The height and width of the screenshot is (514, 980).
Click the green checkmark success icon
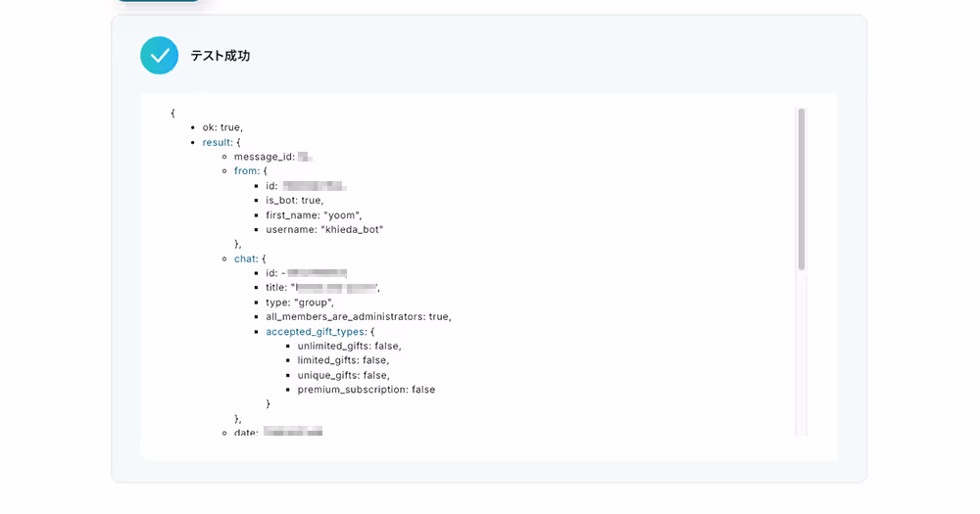(160, 56)
